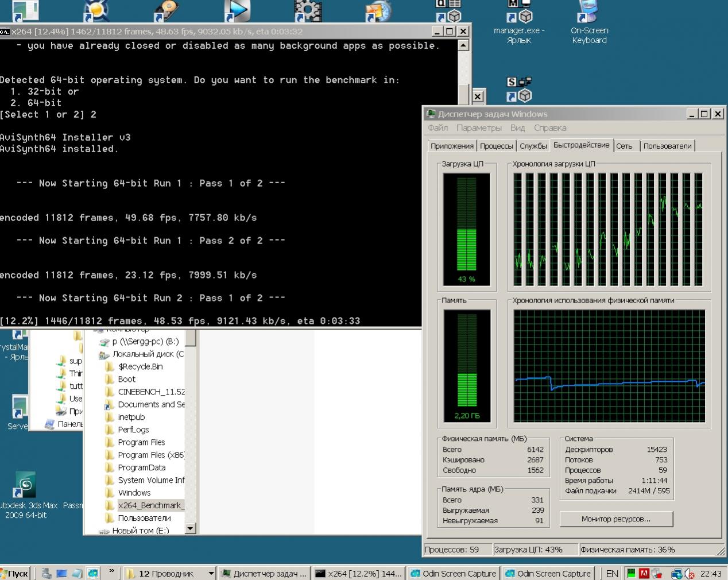Switch to the Сеть tab
728x580 pixels.
pos(624,146)
